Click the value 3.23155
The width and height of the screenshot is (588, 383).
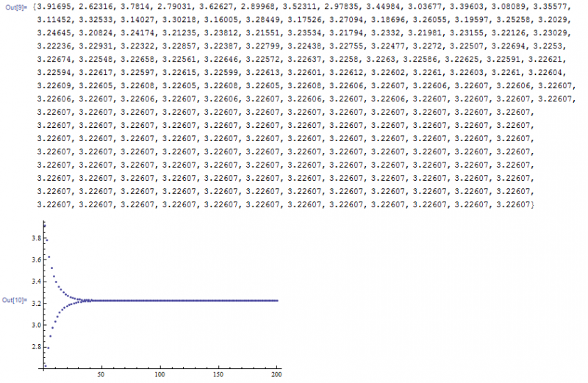(x=467, y=33)
